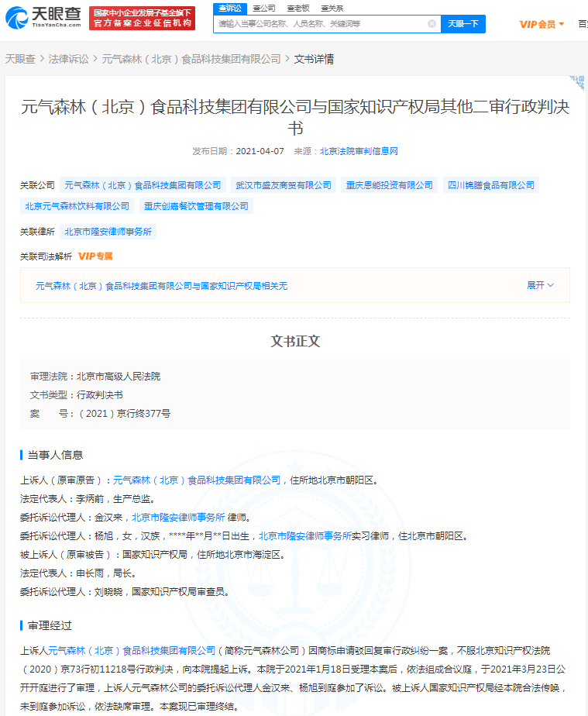
Task: Click the legal representative line 申长雨，局长
Action: (x=78, y=573)
